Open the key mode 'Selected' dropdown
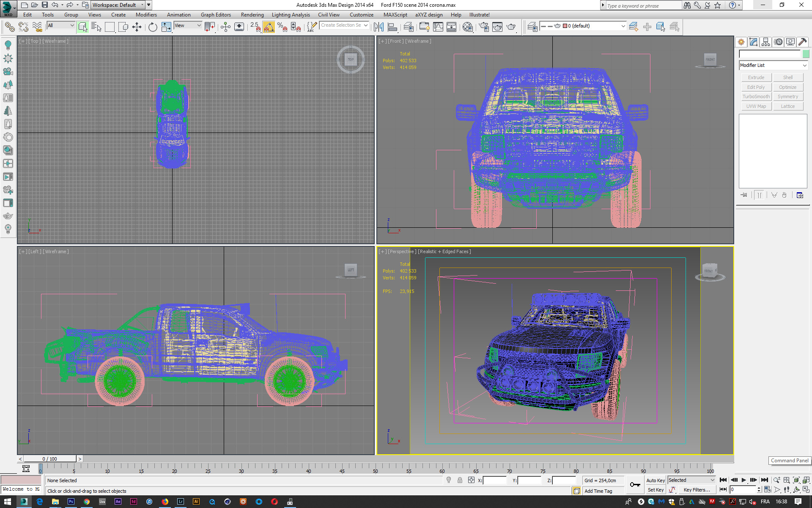Screen dimensions: 812x508 (x=691, y=480)
